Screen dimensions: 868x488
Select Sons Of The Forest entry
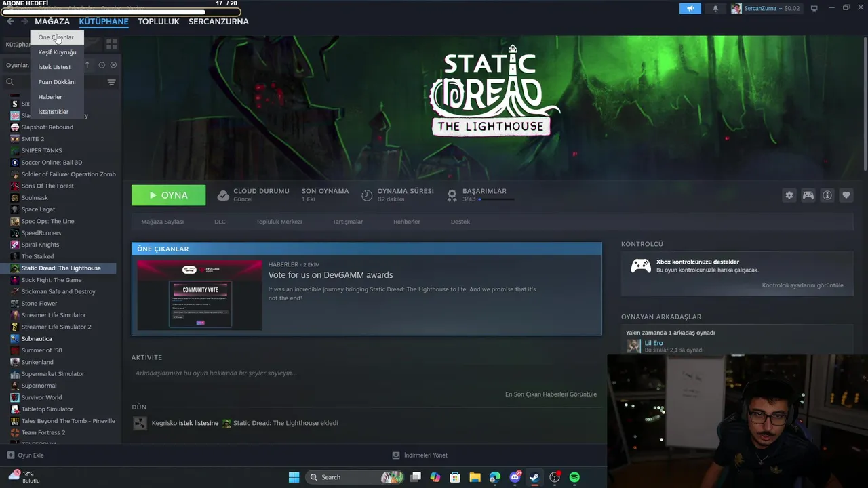(x=47, y=186)
